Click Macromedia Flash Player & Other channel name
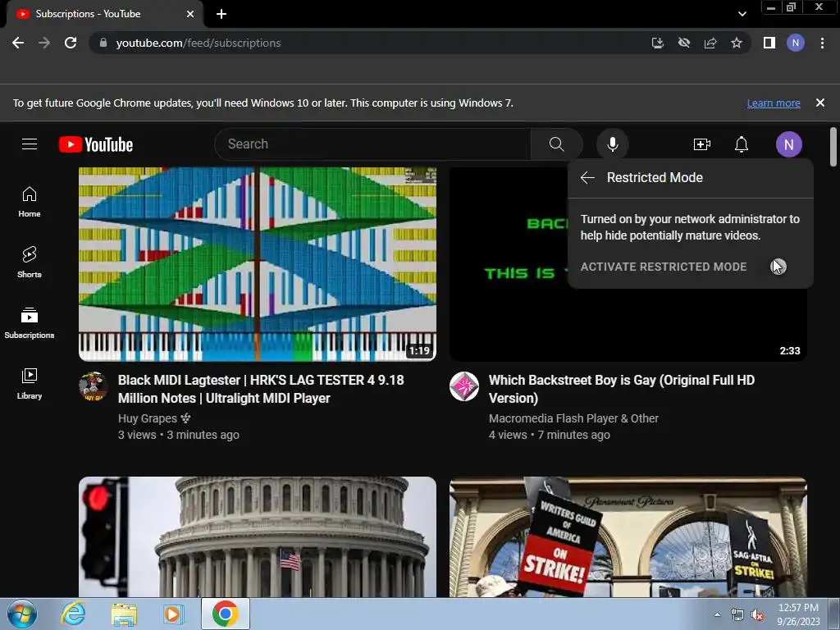 click(x=573, y=418)
